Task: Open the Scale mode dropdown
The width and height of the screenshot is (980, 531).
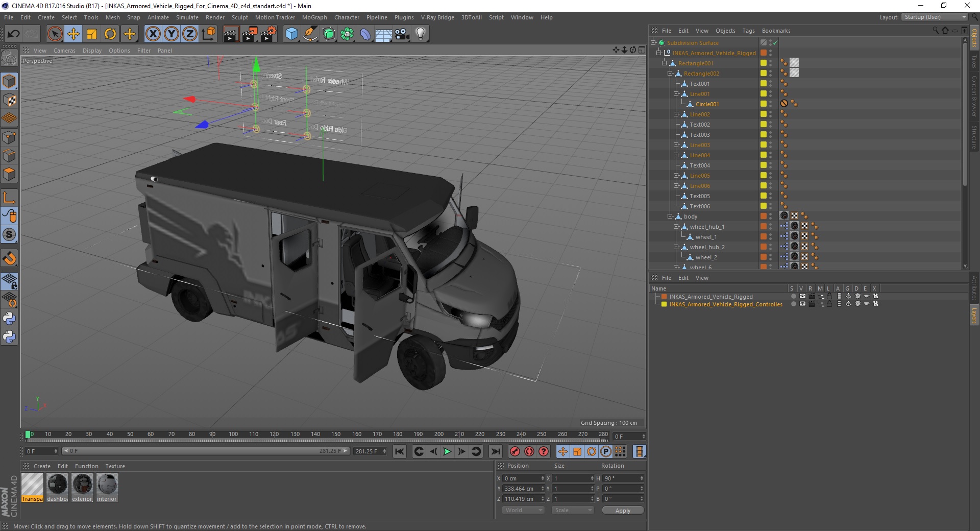Action: pos(573,510)
